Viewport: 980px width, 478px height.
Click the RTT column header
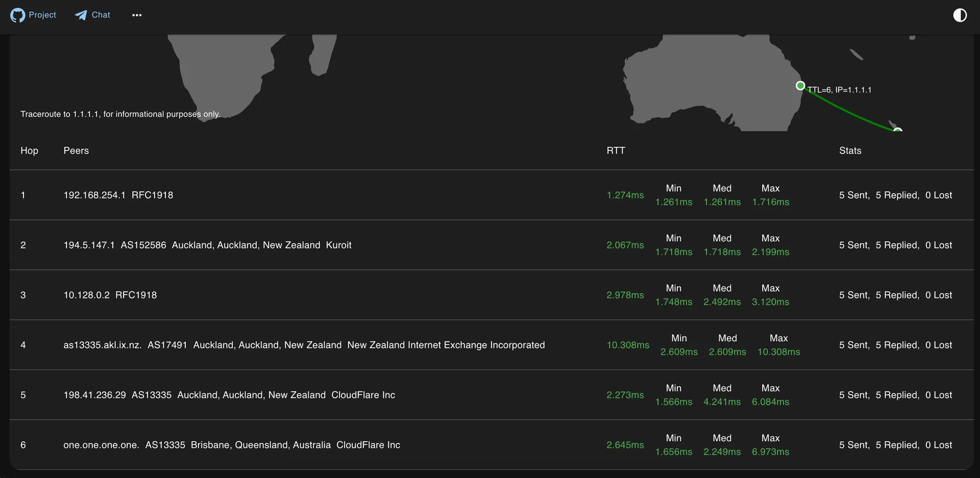[x=616, y=151]
